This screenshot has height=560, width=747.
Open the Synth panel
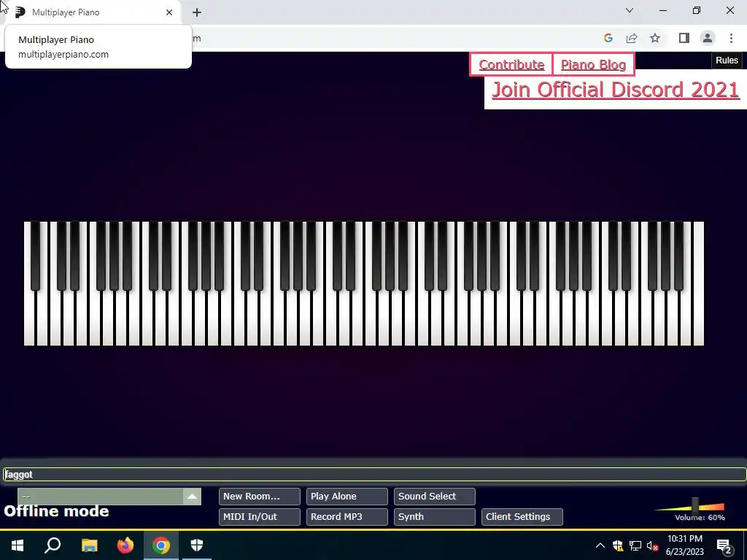tap(435, 517)
